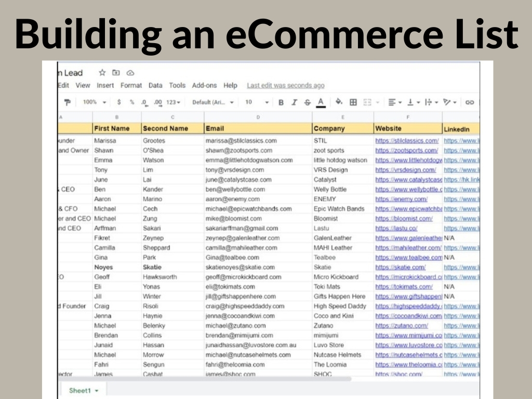The height and width of the screenshot is (399, 532).
Task: Open the View menu
Action: [83, 86]
